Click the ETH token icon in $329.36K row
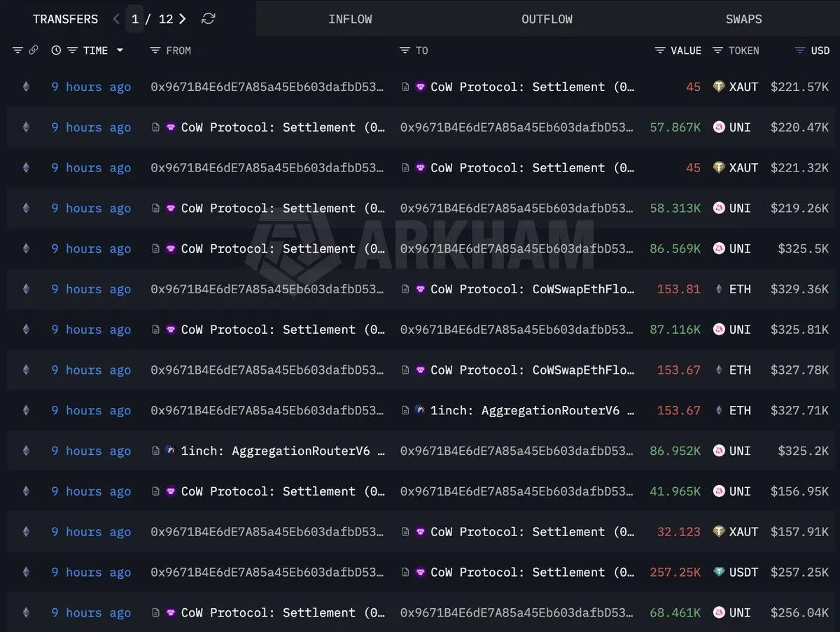 click(x=719, y=289)
